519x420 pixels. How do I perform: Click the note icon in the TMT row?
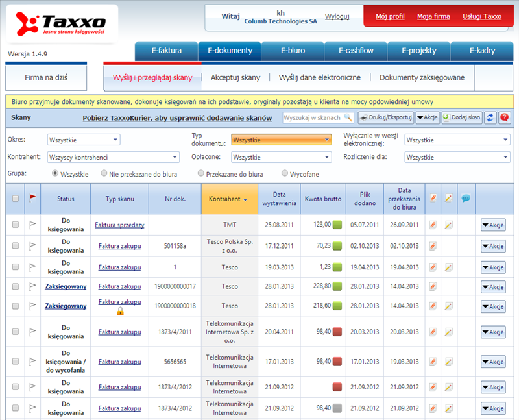(448, 225)
